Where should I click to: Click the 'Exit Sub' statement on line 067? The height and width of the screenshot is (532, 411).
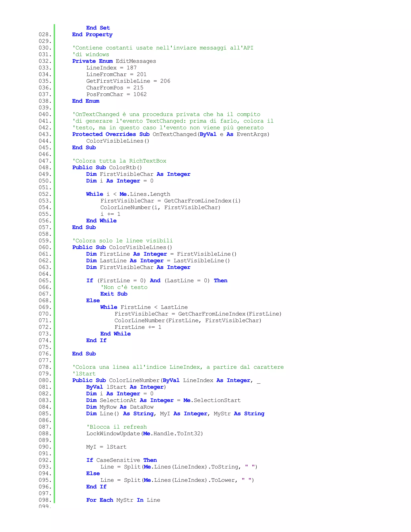[114, 294]
